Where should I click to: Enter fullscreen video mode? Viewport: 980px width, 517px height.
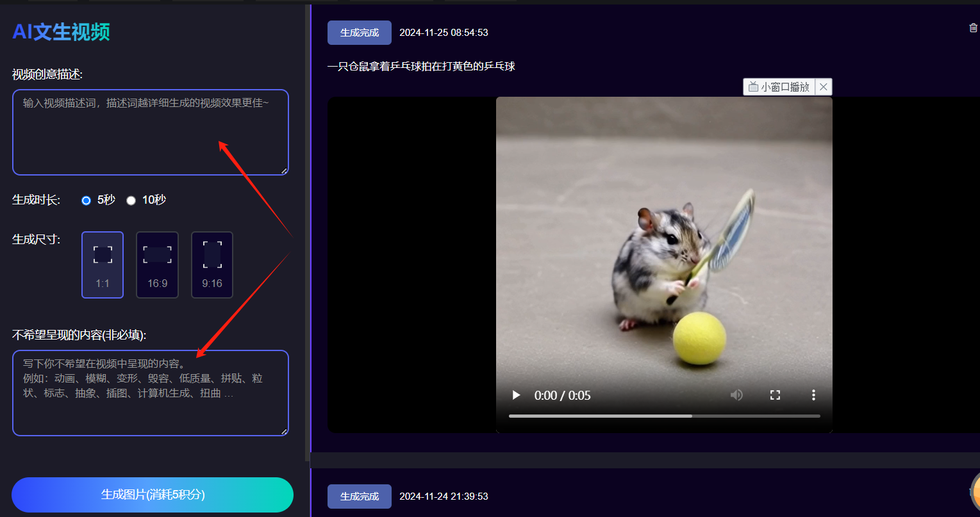point(775,395)
